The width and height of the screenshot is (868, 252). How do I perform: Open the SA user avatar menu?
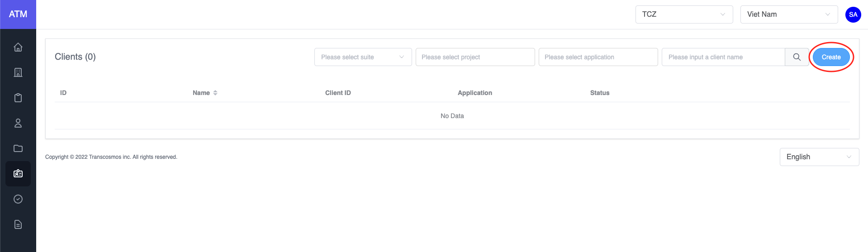tap(853, 14)
